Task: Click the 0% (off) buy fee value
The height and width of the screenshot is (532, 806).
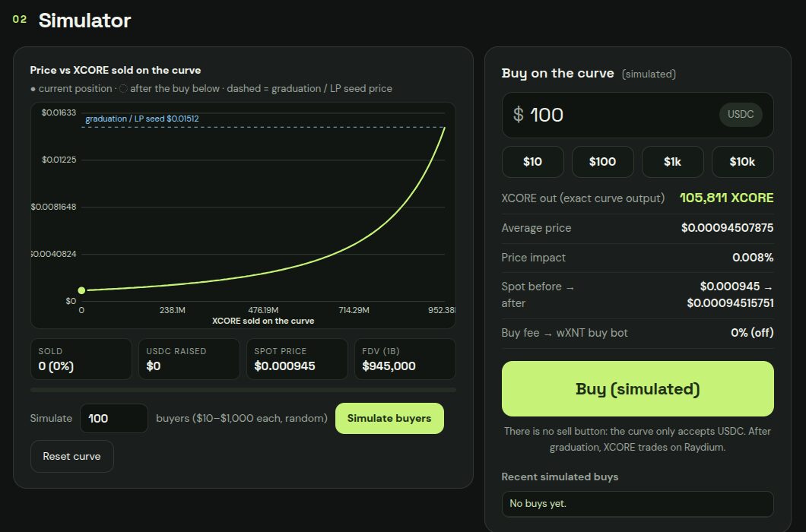Action: 752,333
